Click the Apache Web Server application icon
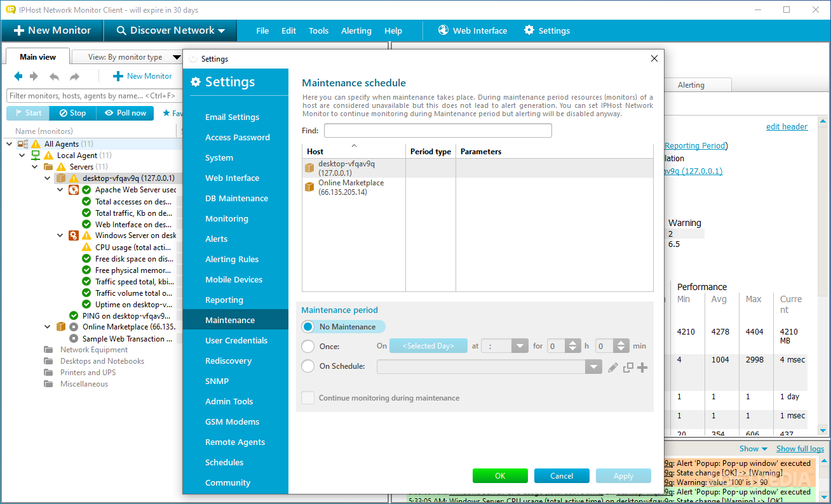The width and height of the screenshot is (831, 504). tap(74, 190)
